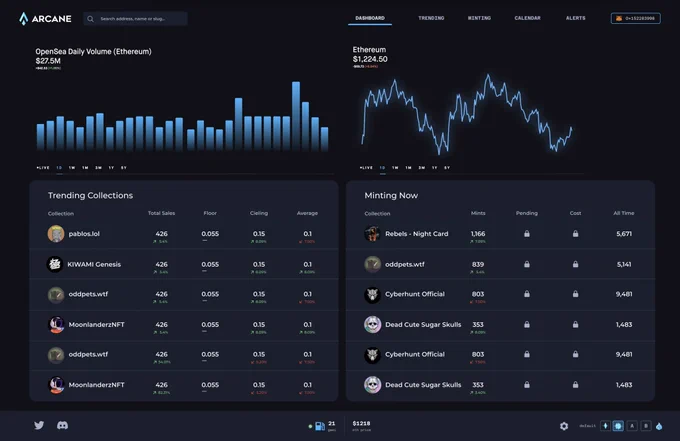Viewport: 680px width, 441px height.
Task: Select 1D range on OpenSea volume chart
Action: [x=59, y=168]
